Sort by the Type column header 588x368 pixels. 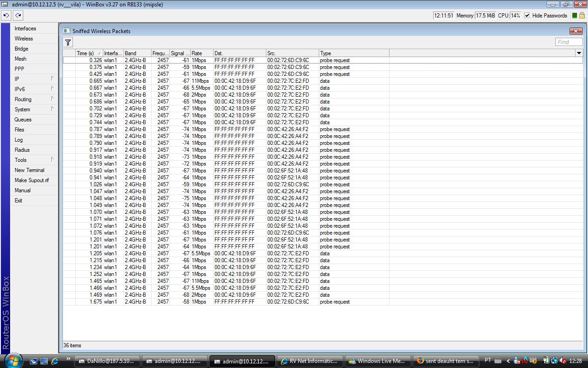pyautogui.click(x=354, y=53)
